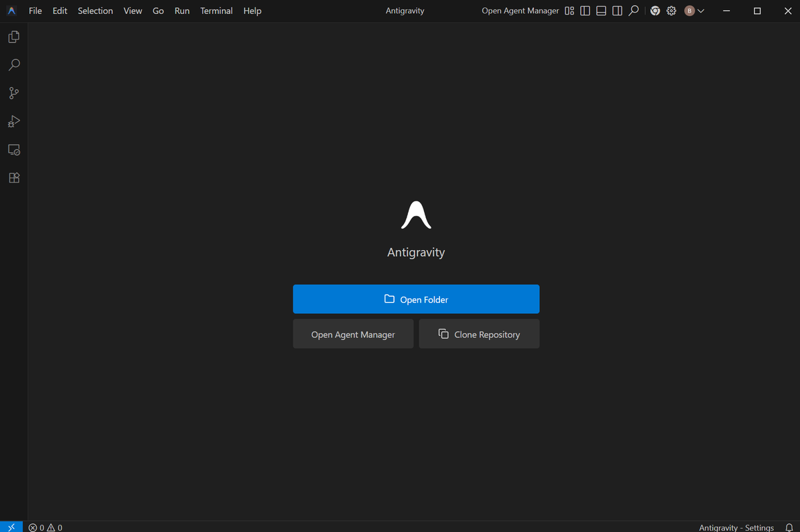
Task: Toggle the primary side bar visibility
Action: (x=585, y=11)
